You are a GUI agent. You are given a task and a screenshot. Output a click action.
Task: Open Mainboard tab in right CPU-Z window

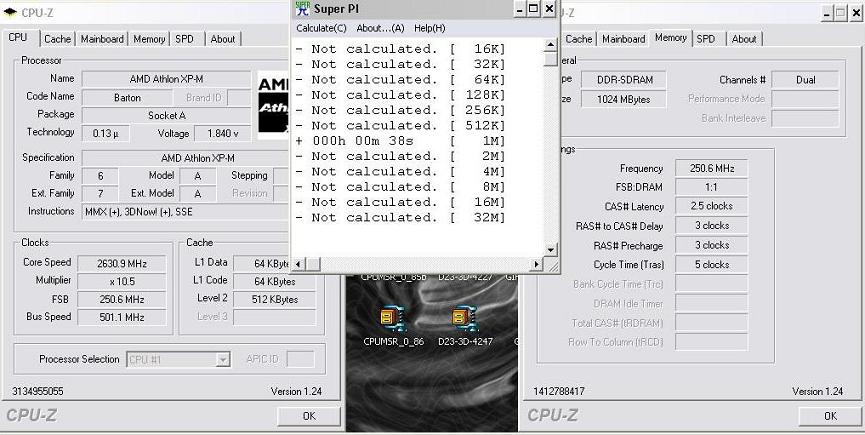pyautogui.click(x=623, y=39)
